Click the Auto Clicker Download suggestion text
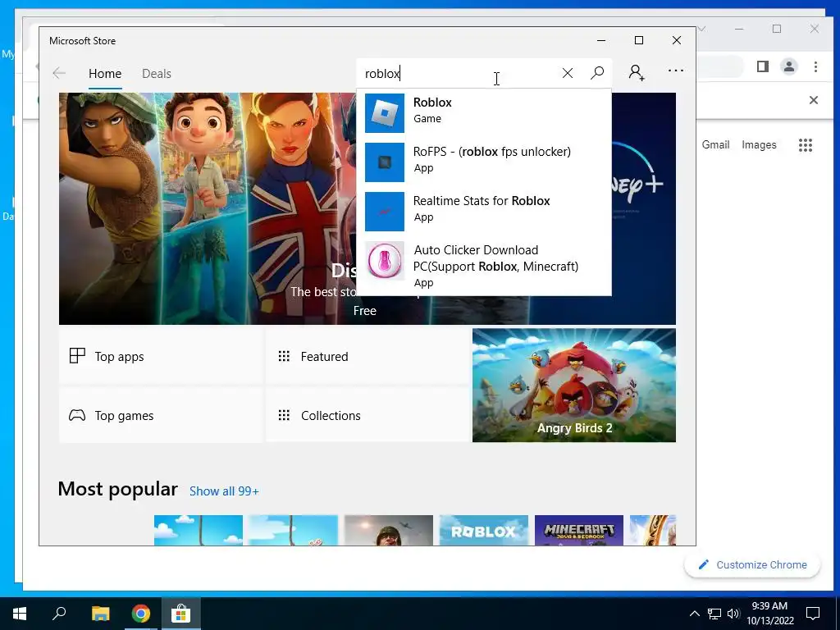840x630 pixels. (x=496, y=258)
